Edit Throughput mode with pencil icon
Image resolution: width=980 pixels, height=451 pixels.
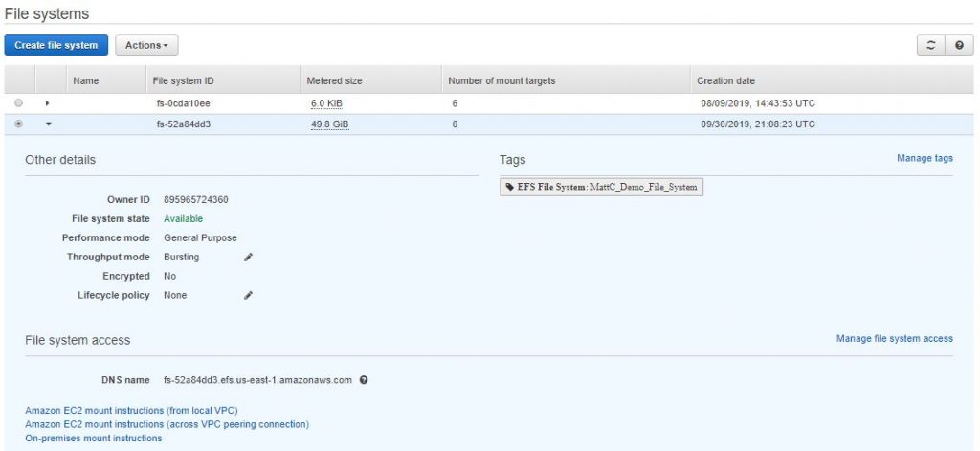pos(248,257)
